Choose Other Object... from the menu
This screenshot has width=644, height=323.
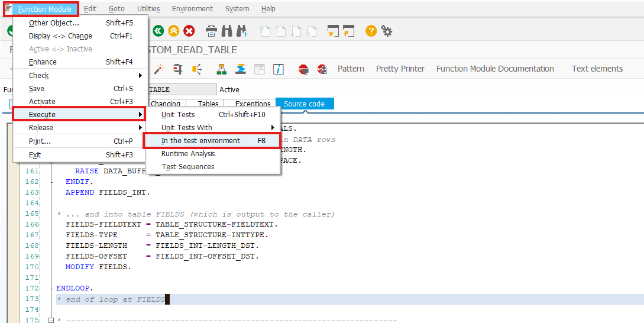(x=81, y=23)
